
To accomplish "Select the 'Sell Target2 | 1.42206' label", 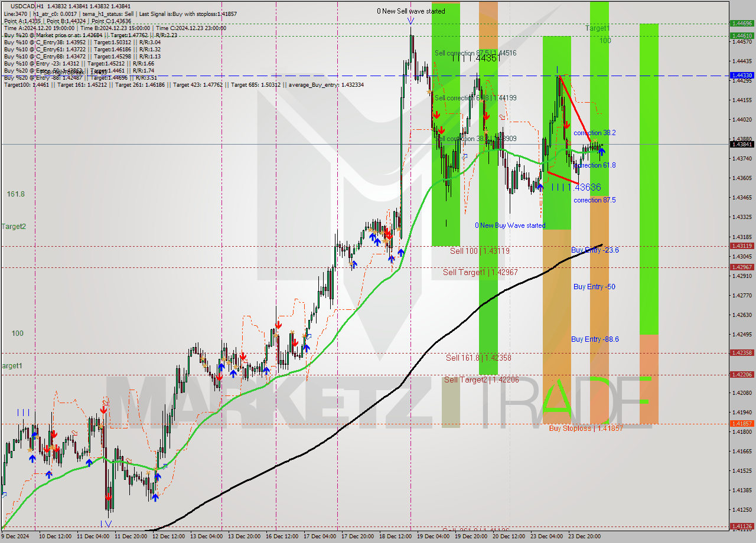I will pos(481,380).
